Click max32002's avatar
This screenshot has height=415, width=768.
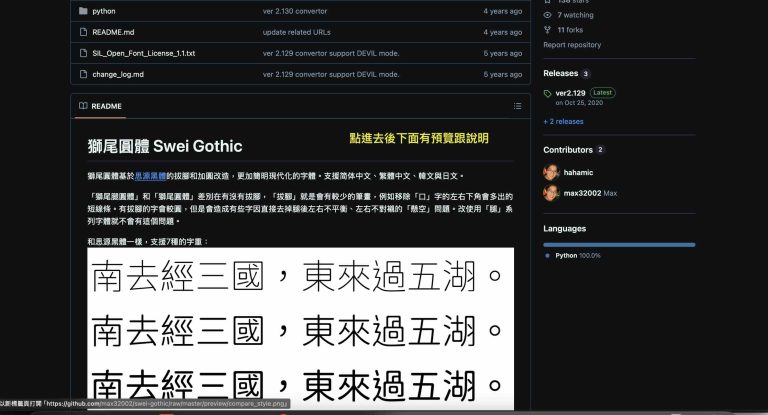(x=552, y=193)
